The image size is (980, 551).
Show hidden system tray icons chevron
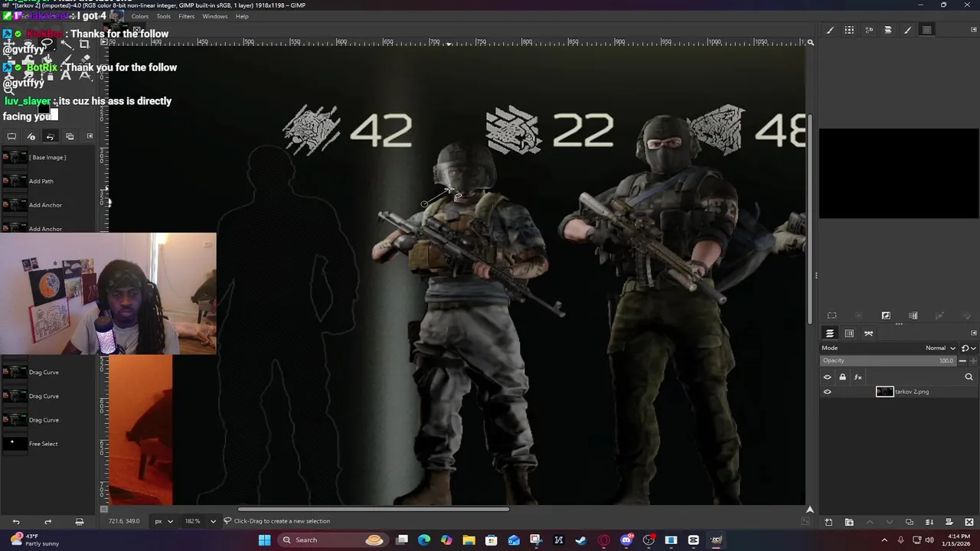(885, 540)
